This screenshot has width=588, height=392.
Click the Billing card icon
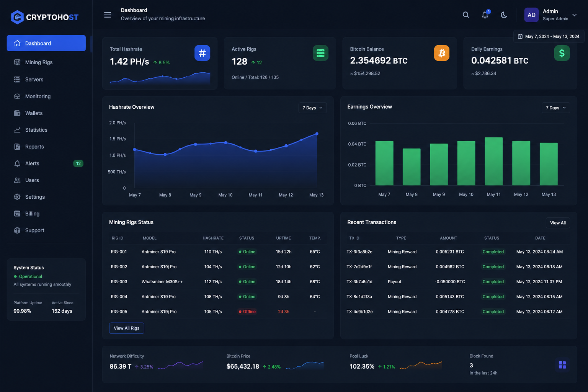[x=17, y=214]
